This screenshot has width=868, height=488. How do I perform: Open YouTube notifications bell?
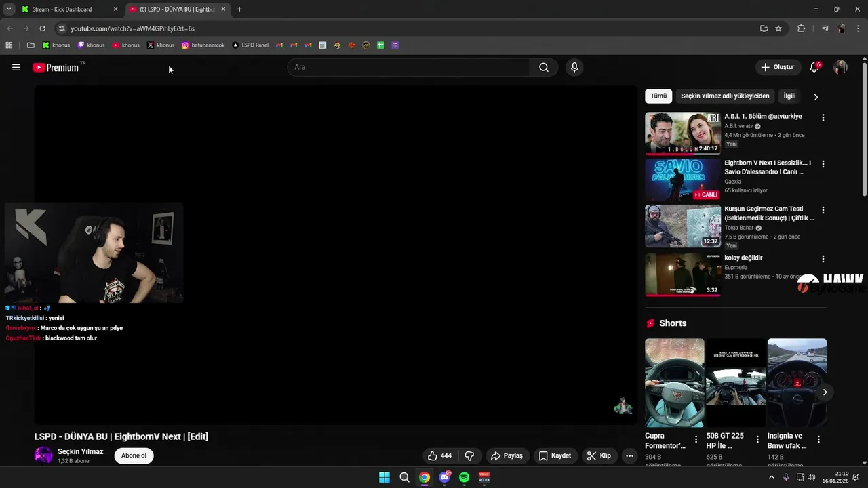(814, 67)
